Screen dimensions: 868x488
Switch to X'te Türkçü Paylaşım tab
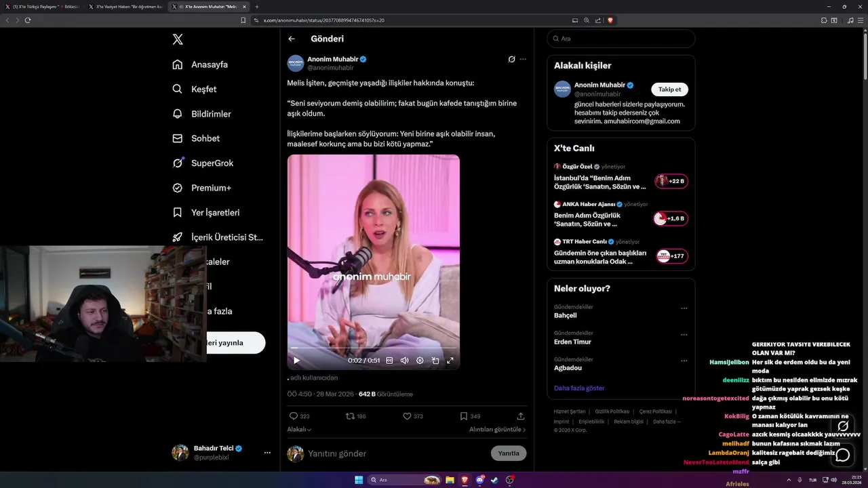pyautogui.click(x=42, y=6)
